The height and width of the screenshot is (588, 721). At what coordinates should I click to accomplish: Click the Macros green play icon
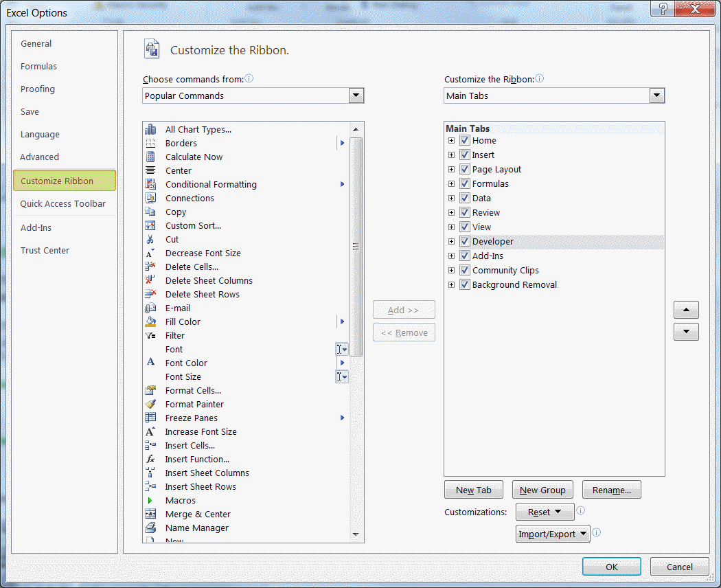pyautogui.click(x=150, y=500)
